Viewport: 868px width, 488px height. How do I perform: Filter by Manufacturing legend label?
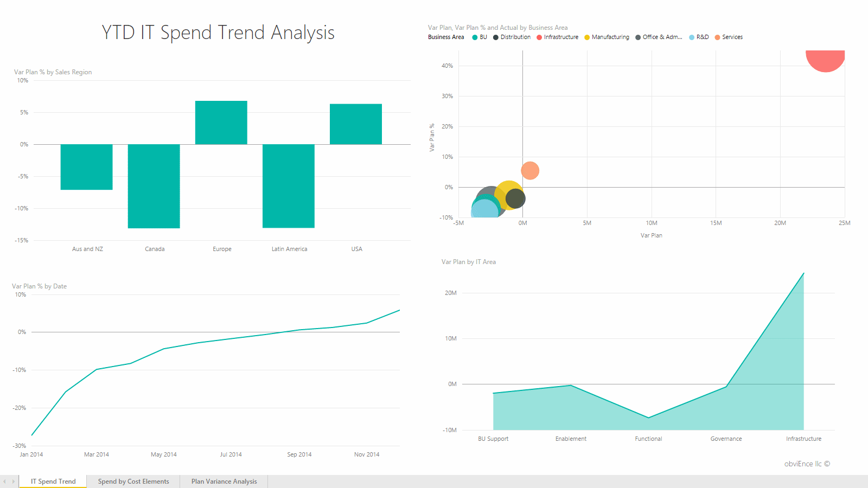click(x=610, y=37)
